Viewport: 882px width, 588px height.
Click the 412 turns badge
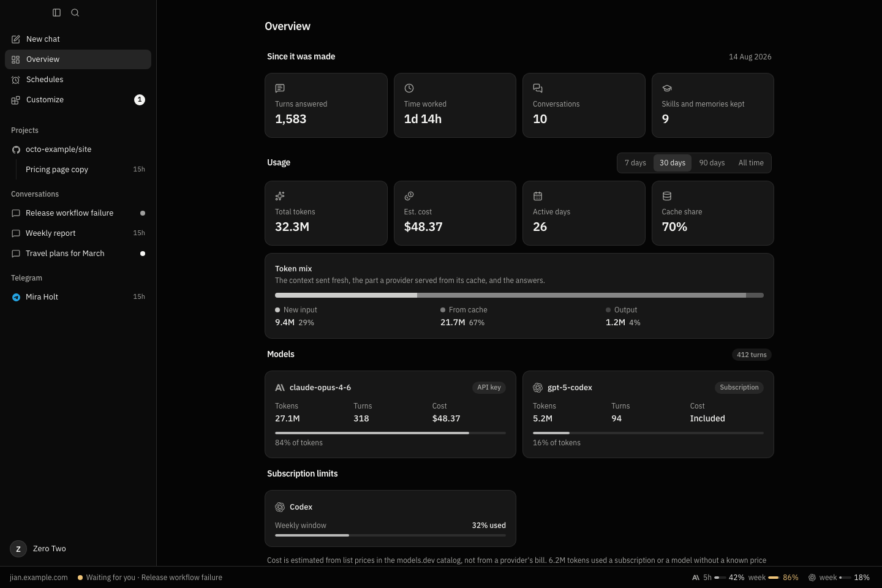(x=752, y=355)
